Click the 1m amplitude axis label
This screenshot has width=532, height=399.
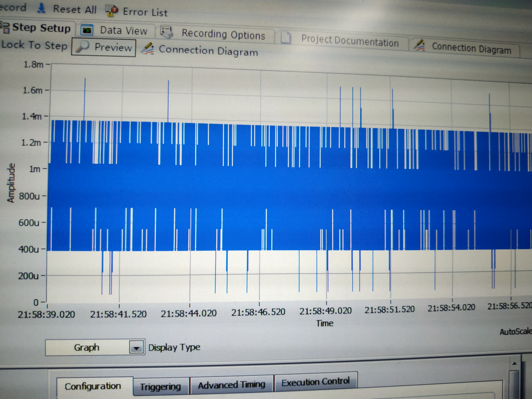(35, 169)
